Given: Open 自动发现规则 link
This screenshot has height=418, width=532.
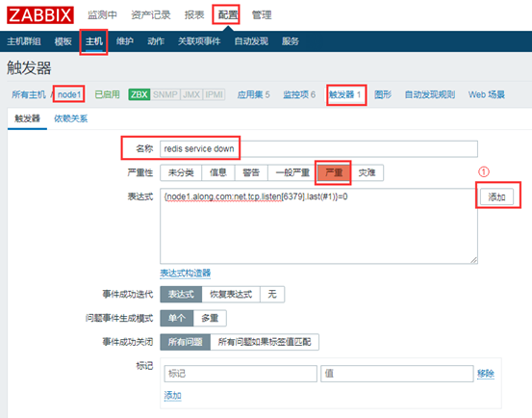Looking at the screenshot, I should [430, 94].
